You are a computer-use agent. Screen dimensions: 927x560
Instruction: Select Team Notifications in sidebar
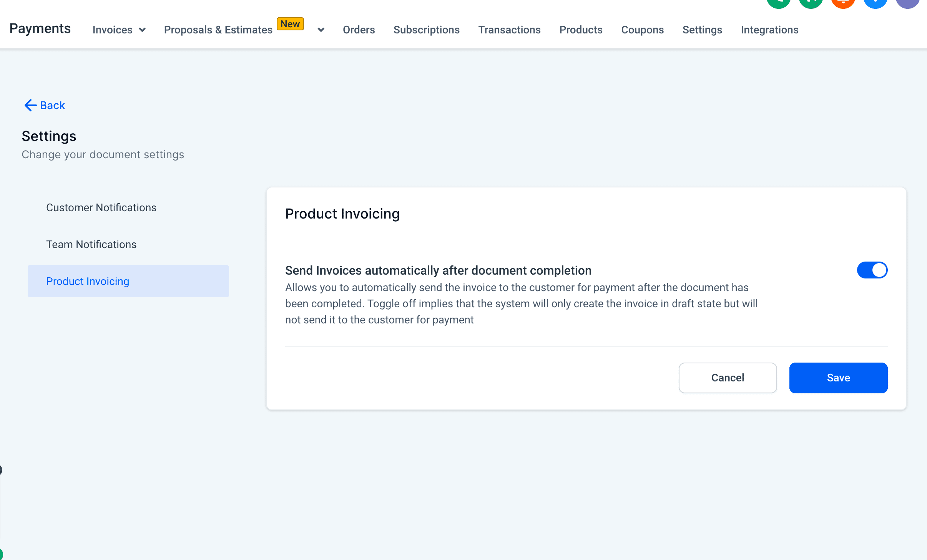pyautogui.click(x=128, y=244)
